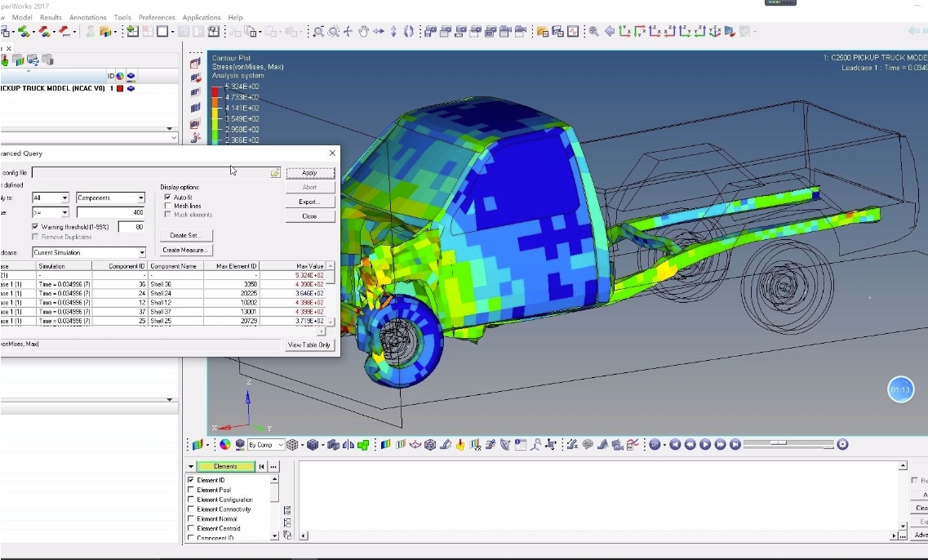This screenshot has width=928, height=560.
Task: Click the first red-grid icon on the viewport's left strip
Action: click(x=195, y=64)
